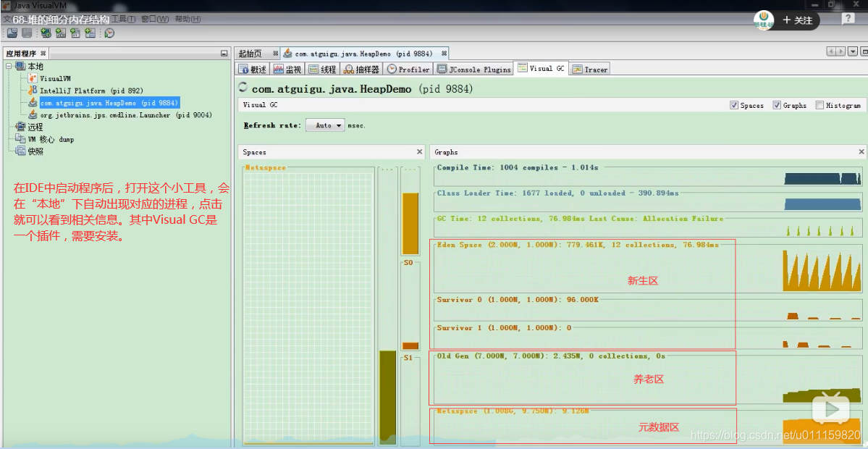Close the 应用程序 panel tab
Image resolution: width=868 pixels, height=449 pixels.
pos(43,53)
